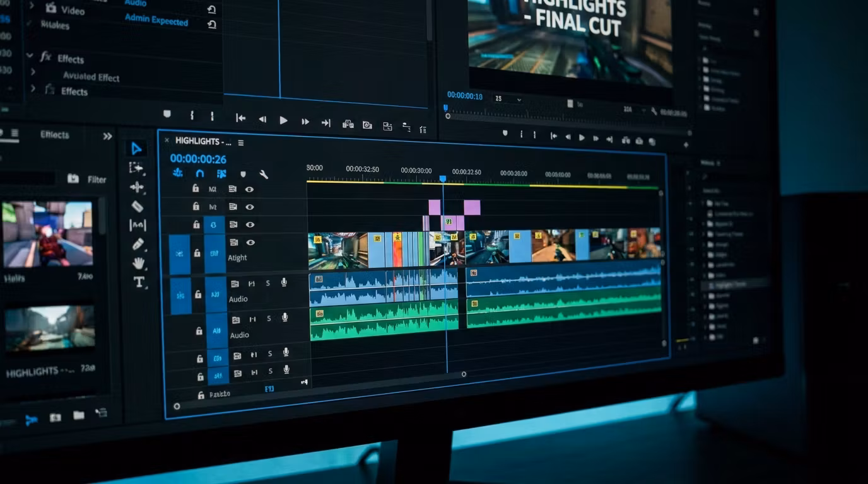The image size is (868, 484).
Task: Click Mark Out in the source monitor
Action: (212, 116)
